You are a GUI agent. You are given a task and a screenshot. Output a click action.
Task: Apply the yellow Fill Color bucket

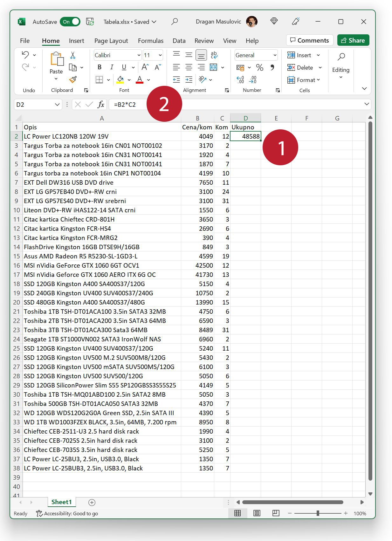pos(120,79)
